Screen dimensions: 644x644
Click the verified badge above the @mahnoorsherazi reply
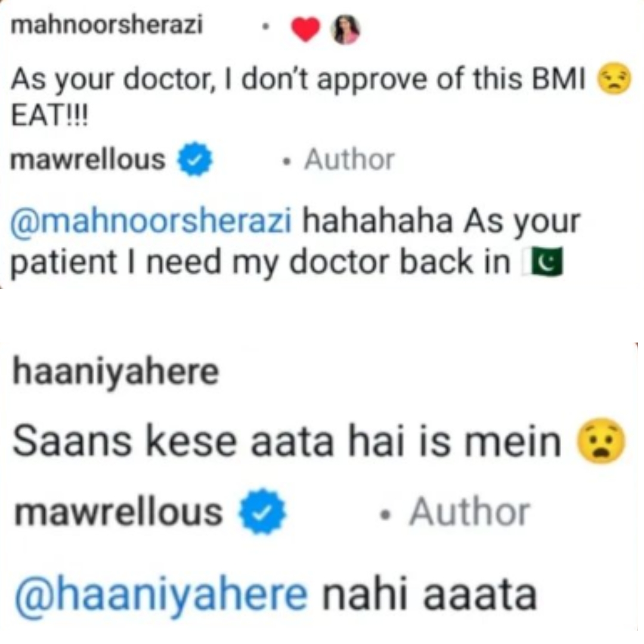click(x=194, y=159)
